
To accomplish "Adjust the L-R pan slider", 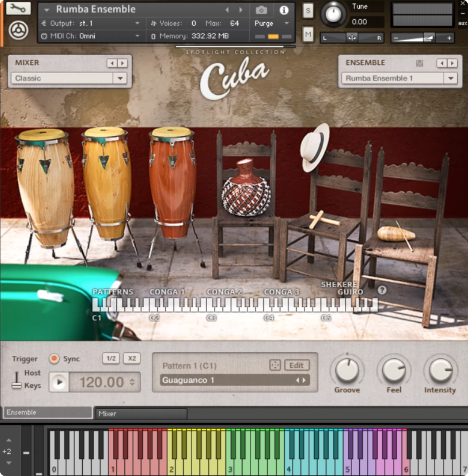I will (x=352, y=38).
